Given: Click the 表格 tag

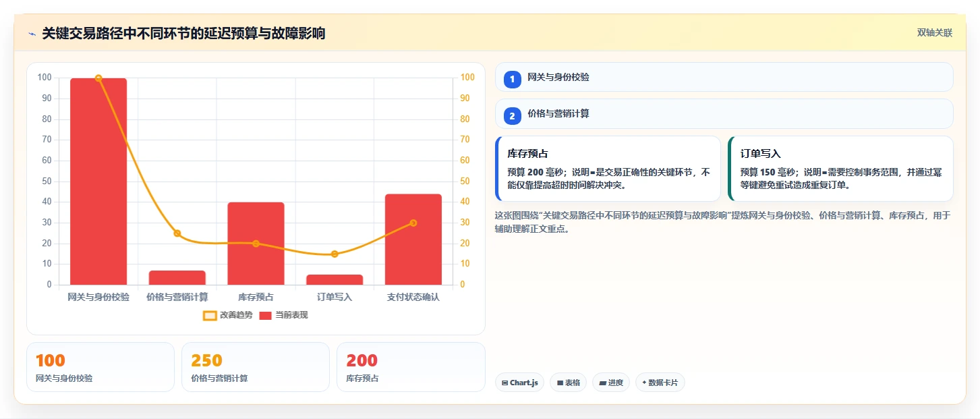Looking at the screenshot, I should click(x=568, y=383).
